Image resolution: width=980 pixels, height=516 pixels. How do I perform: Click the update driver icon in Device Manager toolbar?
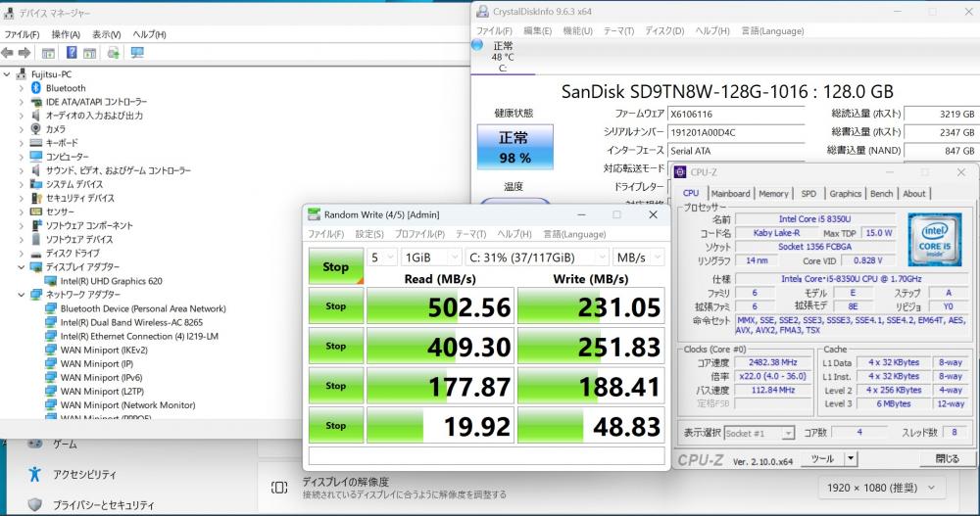pos(113,53)
